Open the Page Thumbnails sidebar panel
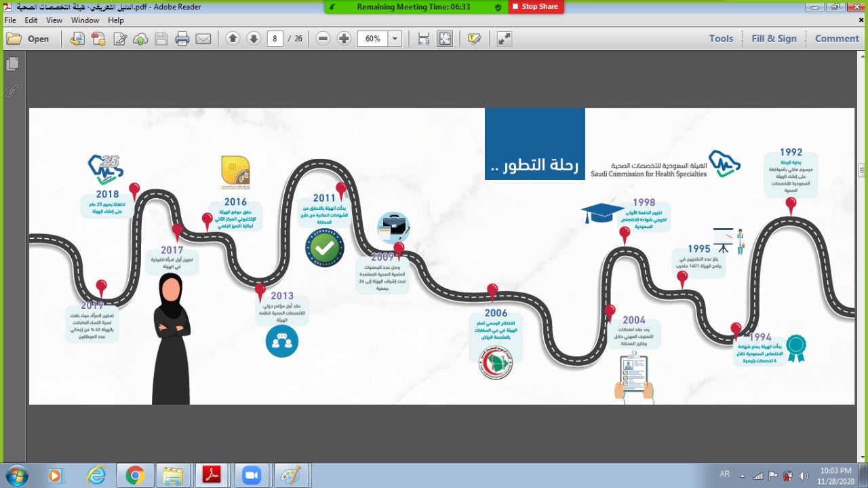Screen dimensions: 868x488 [x=12, y=64]
